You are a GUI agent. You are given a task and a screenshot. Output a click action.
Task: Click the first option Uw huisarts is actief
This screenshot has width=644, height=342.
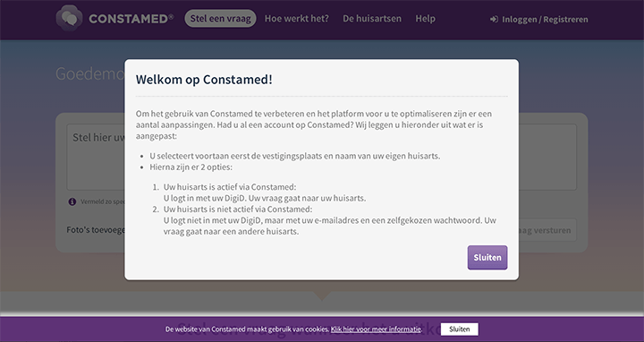(x=230, y=187)
